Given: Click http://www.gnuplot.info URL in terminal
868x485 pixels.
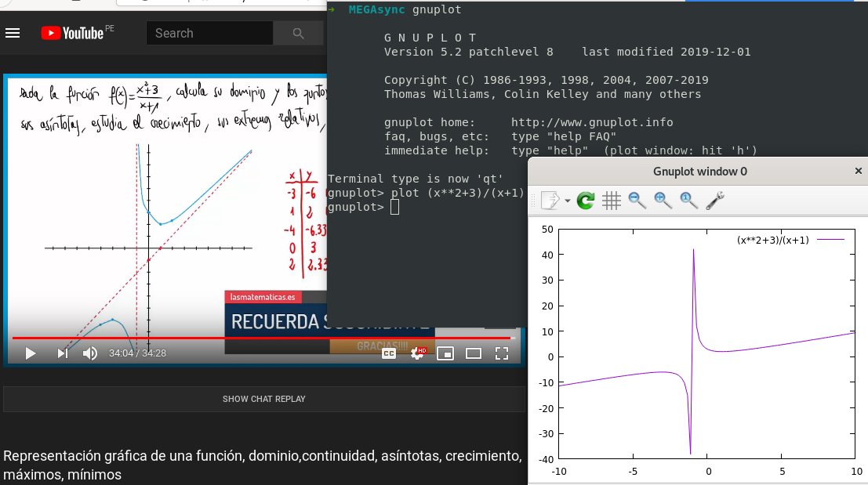Looking at the screenshot, I should 592,122.
